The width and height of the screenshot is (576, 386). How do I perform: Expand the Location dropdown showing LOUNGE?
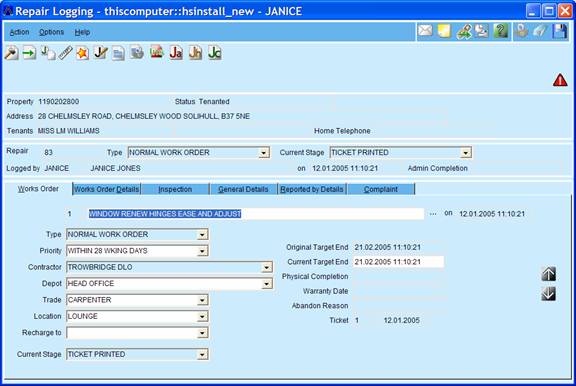pos(202,317)
